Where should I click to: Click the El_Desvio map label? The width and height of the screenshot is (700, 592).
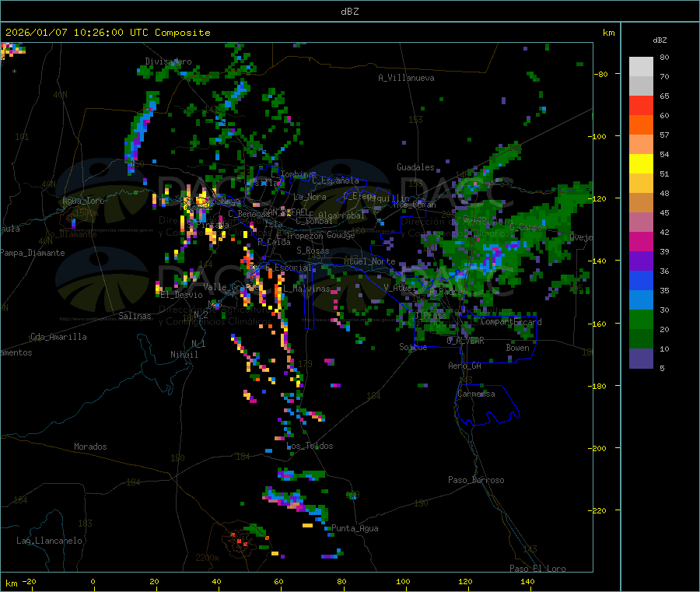click(x=182, y=295)
